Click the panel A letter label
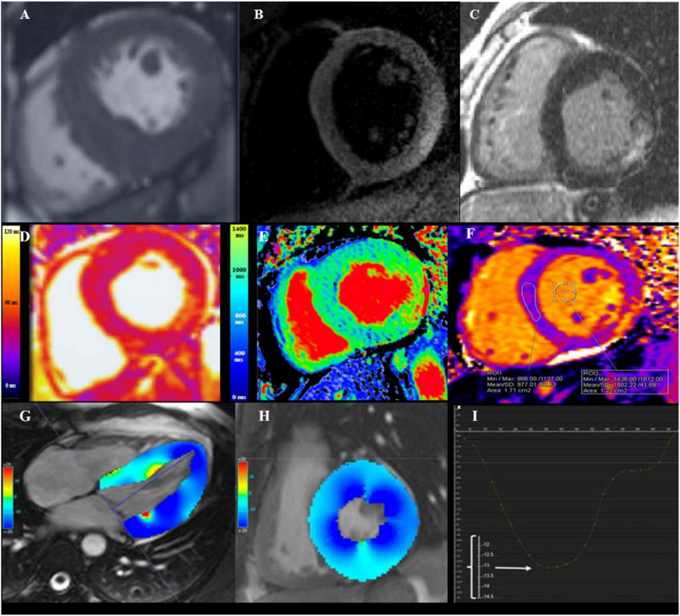This screenshot has height=616, width=680. [x=25, y=15]
